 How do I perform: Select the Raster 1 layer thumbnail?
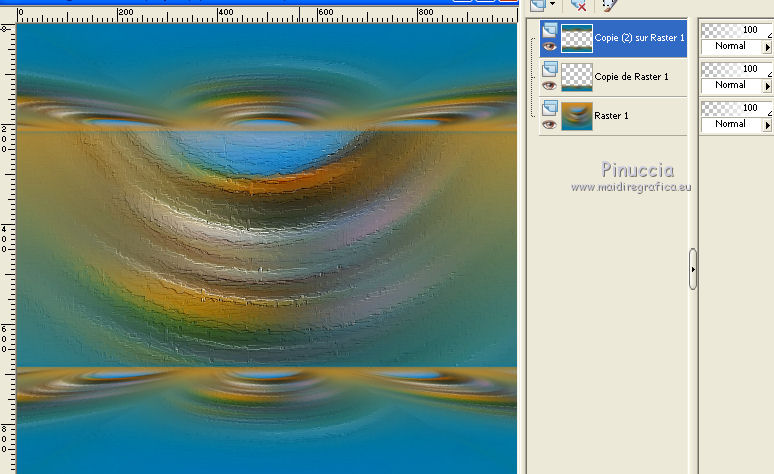pos(577,116)
